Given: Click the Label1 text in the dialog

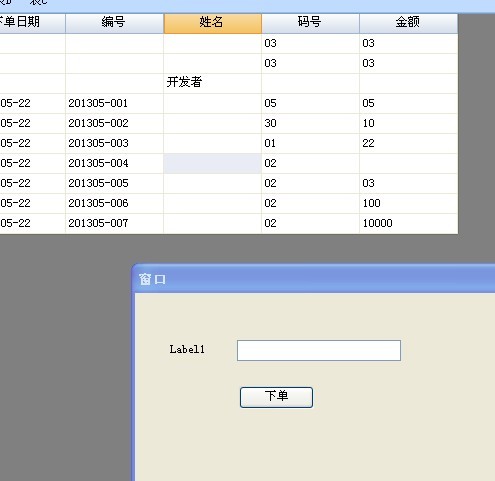Looking at the screenshot, I should point(187,349).
